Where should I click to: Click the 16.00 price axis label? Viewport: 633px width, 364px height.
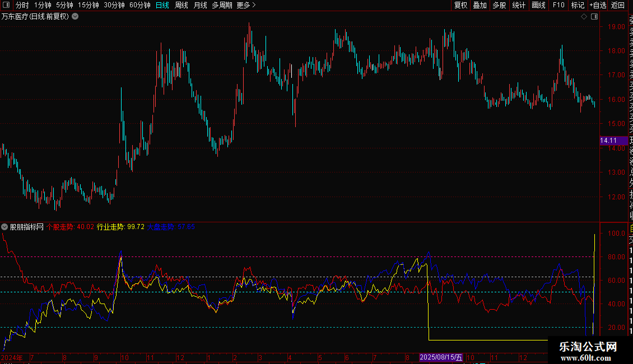pyautogui.click(x=616, y=99)
